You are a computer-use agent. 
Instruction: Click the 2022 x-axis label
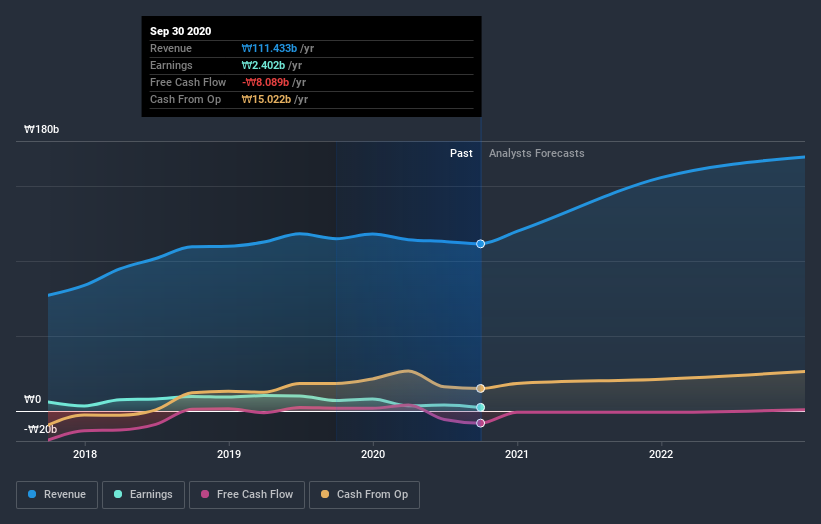pyautogui.click(x=661, y=454)
